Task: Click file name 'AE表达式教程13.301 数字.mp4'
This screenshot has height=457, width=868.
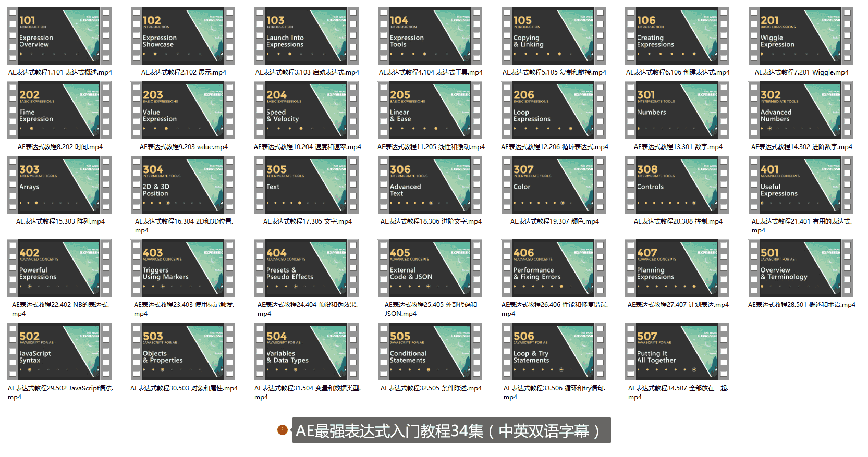Action: pos(678,147)
